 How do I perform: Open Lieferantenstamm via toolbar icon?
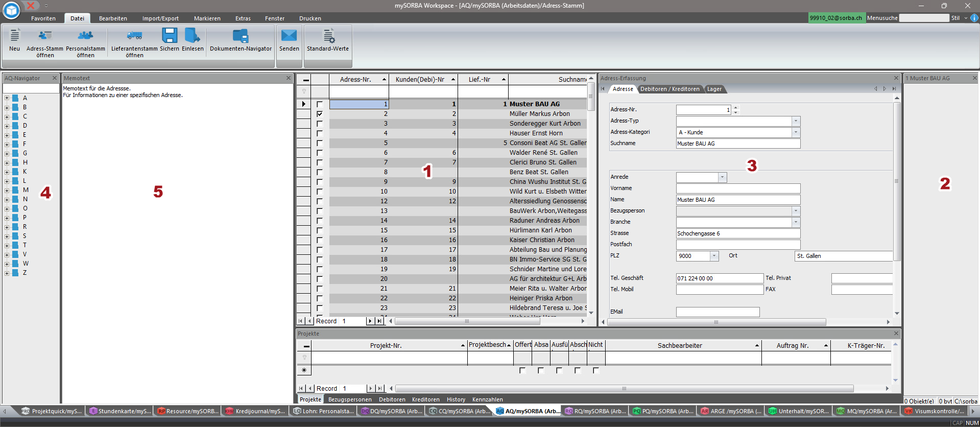[x=134, y=36]
